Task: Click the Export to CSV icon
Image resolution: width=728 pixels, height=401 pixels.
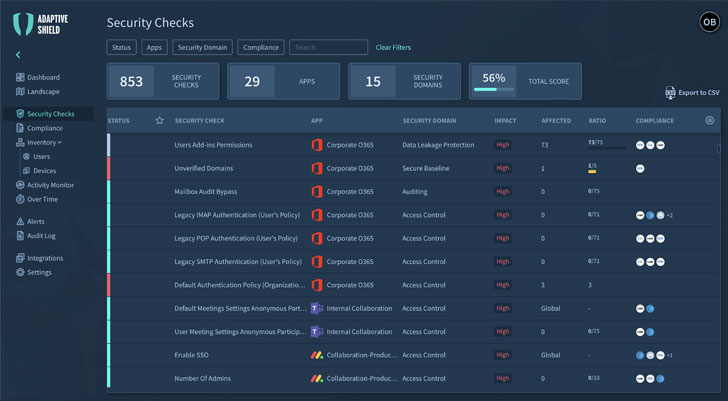Action: 670,92
